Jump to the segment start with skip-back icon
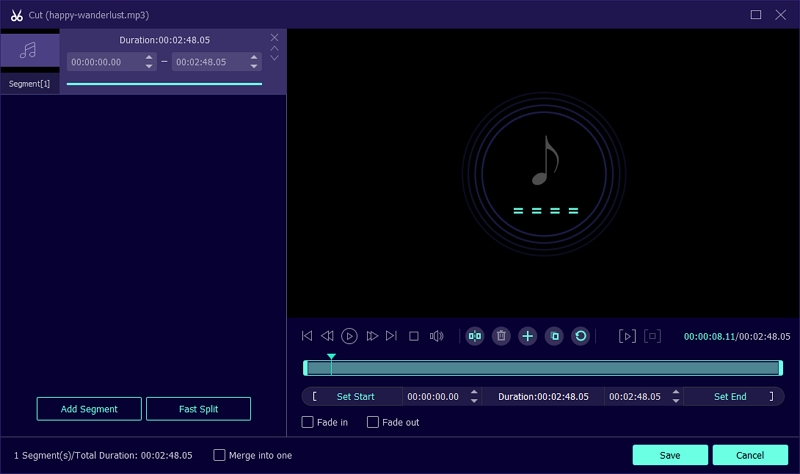 point(307,336)
